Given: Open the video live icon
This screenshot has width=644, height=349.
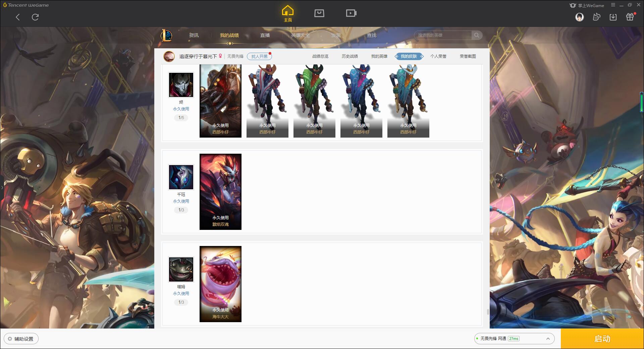Looking at the screenshot, I should pos(351,13).
